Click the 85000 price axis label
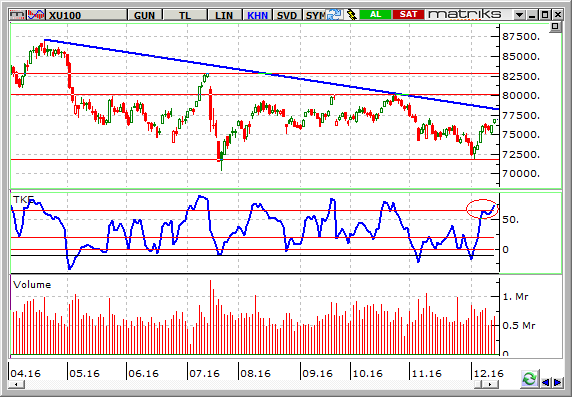 point(521,57)
